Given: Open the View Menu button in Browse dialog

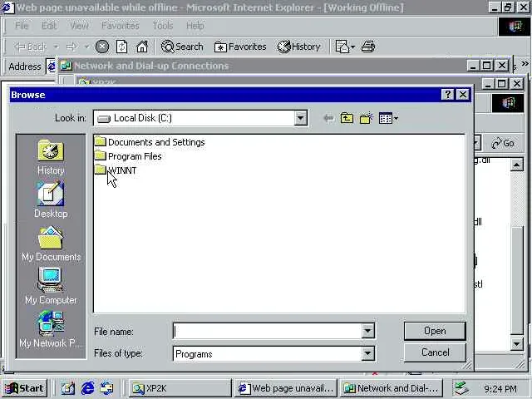Looking at the screenshot, I should point(388,118).
